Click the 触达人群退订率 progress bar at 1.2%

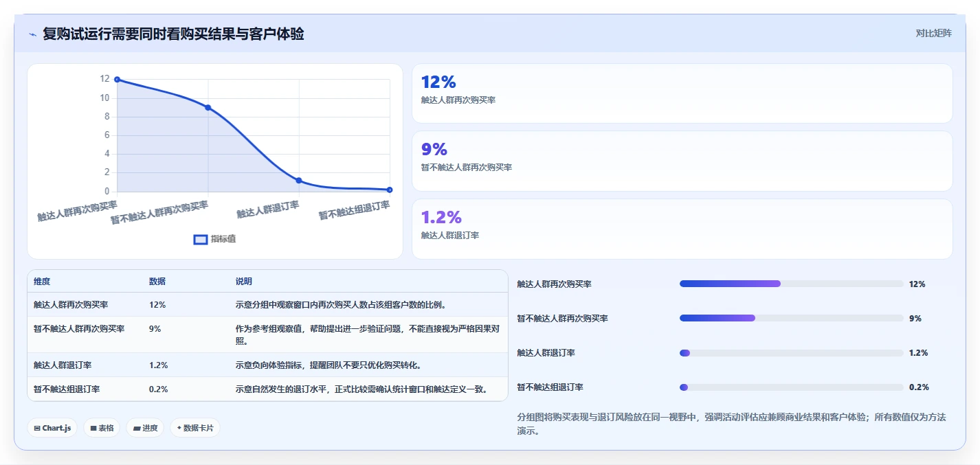pyautogui.click(x=791, y=352)
